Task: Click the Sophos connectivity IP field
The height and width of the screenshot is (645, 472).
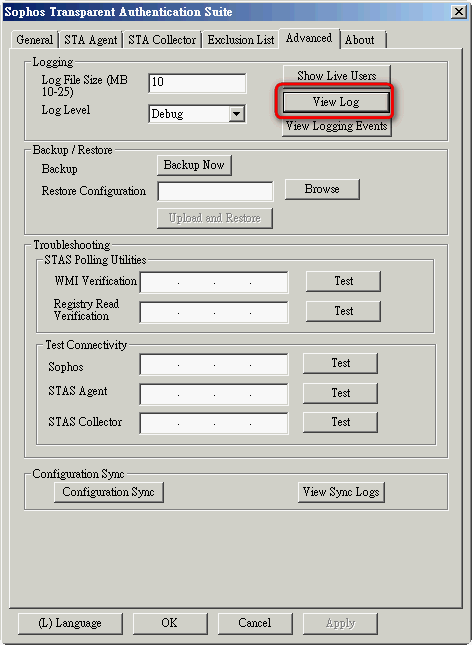Action: click(x=214, y=364)
